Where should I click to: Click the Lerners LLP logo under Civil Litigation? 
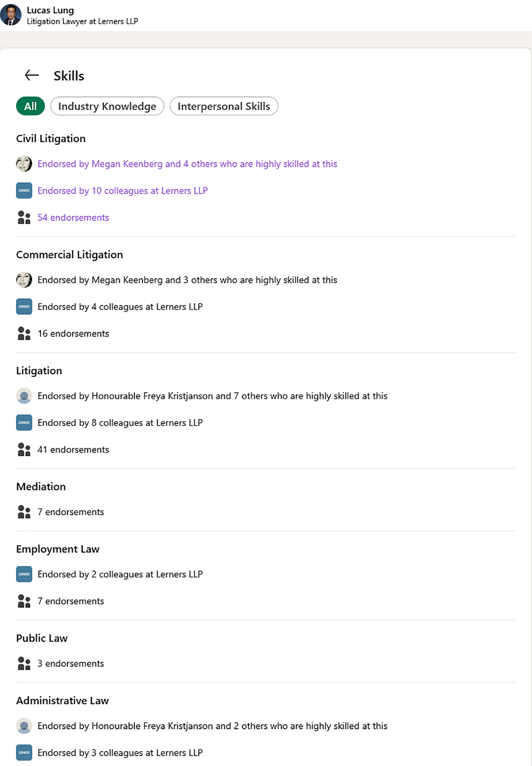24,190
